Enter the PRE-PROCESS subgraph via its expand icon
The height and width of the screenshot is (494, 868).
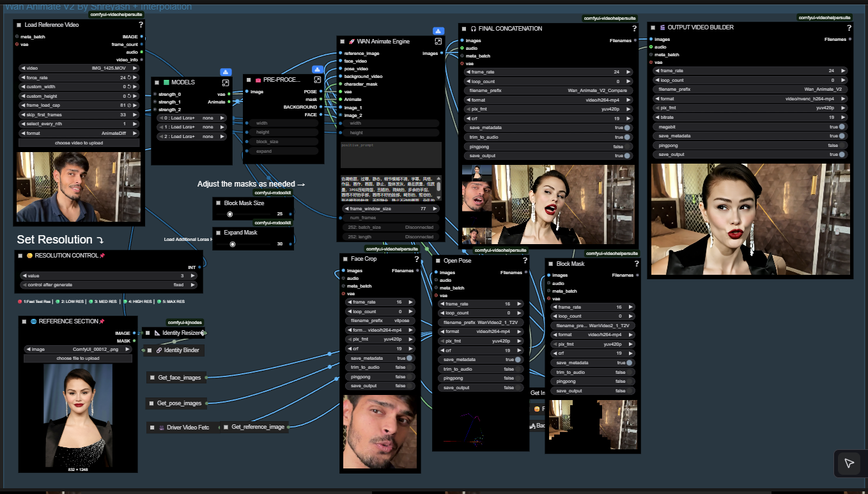pyautogui.click(x=317, y=80)
